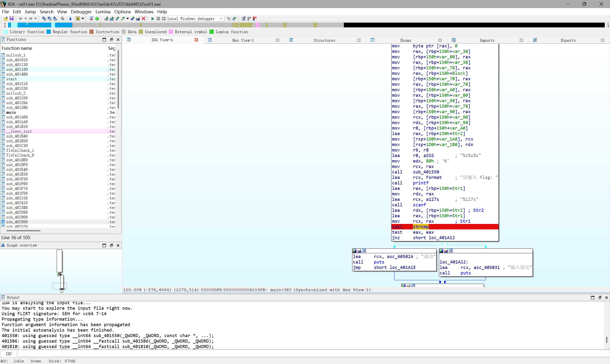This screenshot has width=610, height=364.
Task: Switch to the Imports tab
Action: coord(487,40)
